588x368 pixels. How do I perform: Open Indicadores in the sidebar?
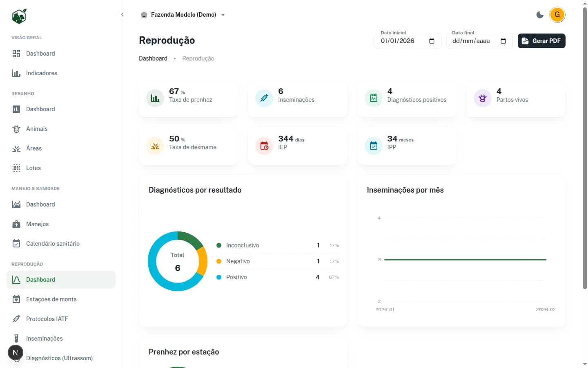click(61, 73)
